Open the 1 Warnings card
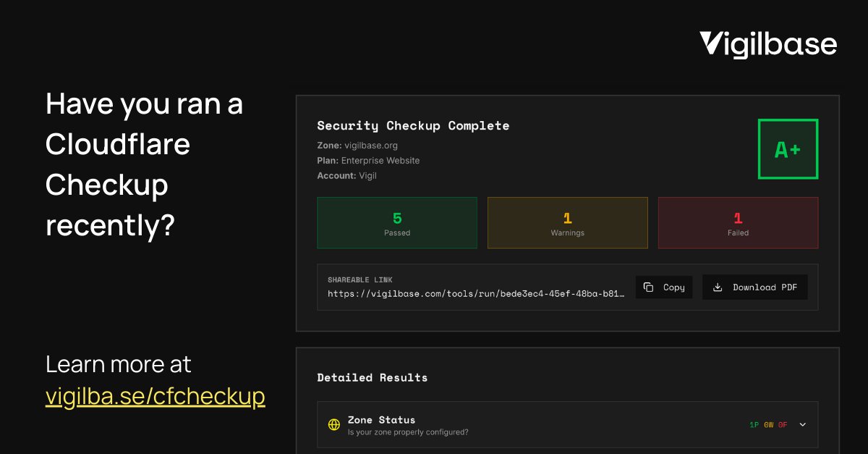Viewport: 868px width, 454px height. point(568,223)
